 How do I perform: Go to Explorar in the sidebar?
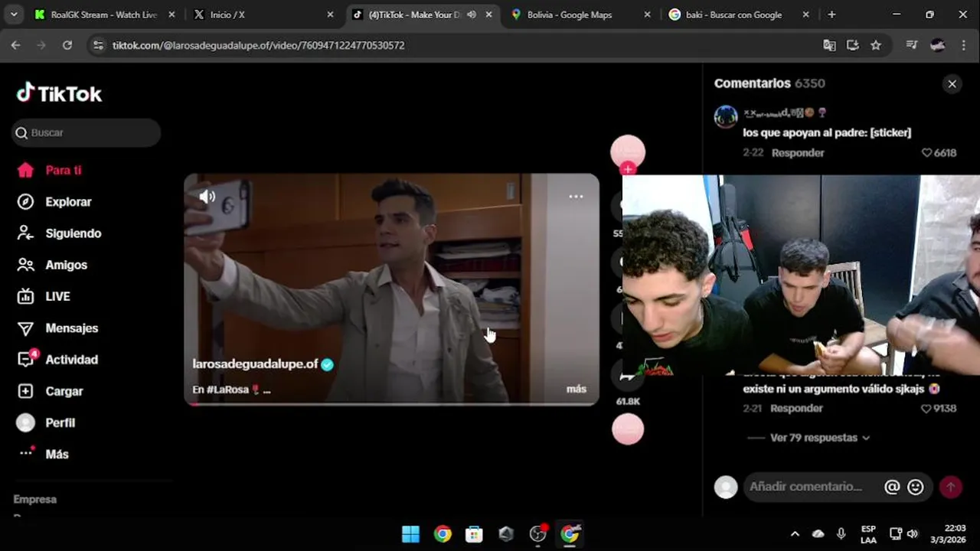tap(54, 201)
